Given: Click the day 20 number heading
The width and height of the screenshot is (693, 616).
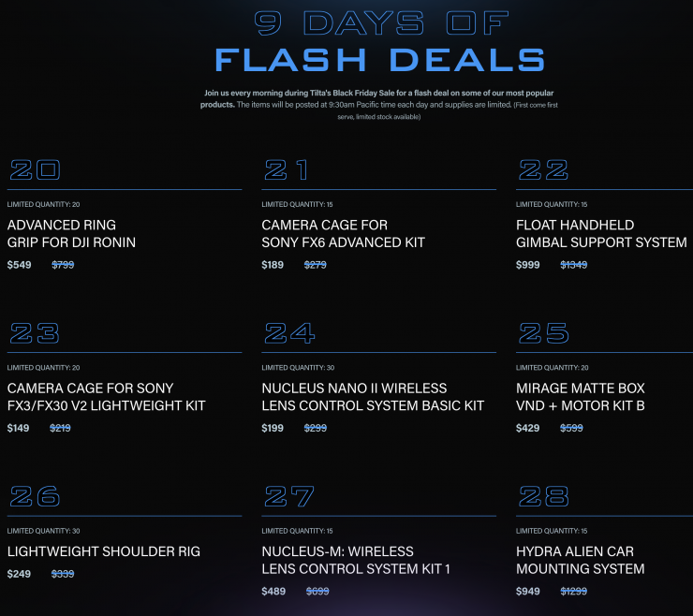Looking at the screenshot, I should [x=35, y=170].
